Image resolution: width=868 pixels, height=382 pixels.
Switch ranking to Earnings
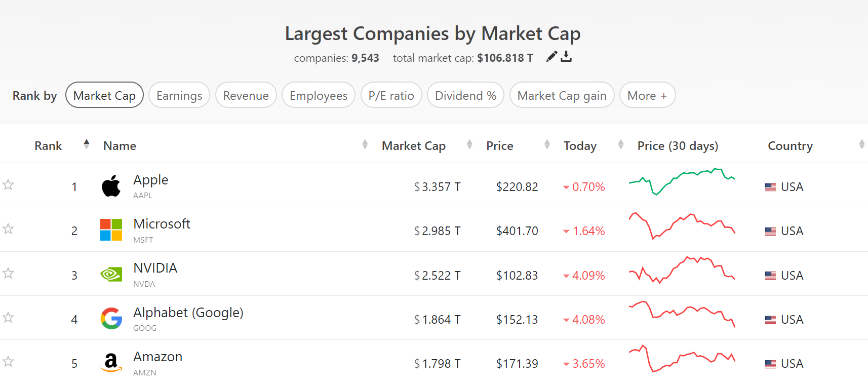179,95
